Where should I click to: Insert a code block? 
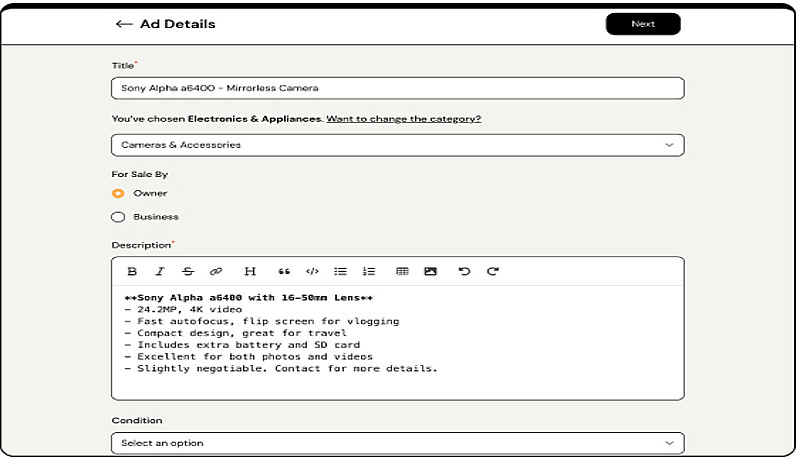312,271
